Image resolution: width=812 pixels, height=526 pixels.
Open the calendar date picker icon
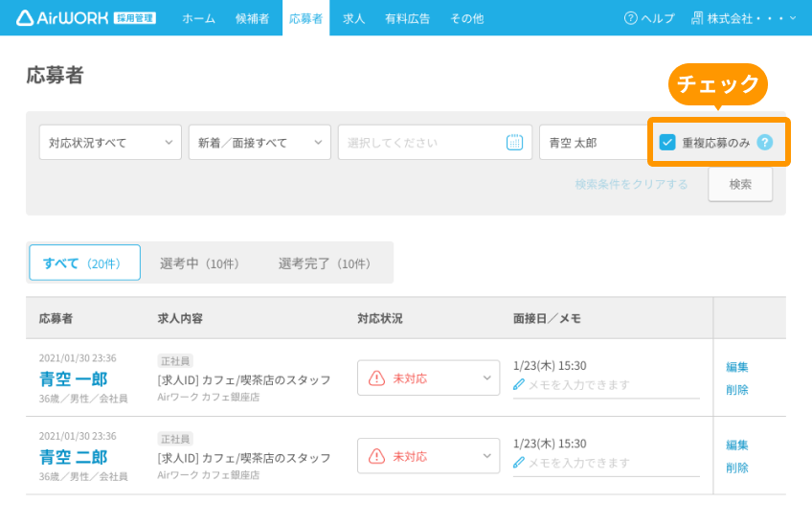coord(514,142)
